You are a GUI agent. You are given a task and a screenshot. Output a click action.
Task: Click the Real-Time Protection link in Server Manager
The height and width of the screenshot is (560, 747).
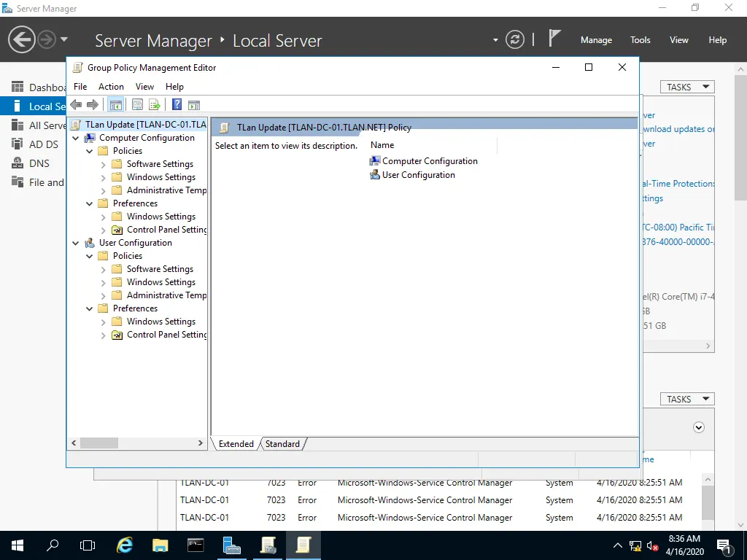678,184
